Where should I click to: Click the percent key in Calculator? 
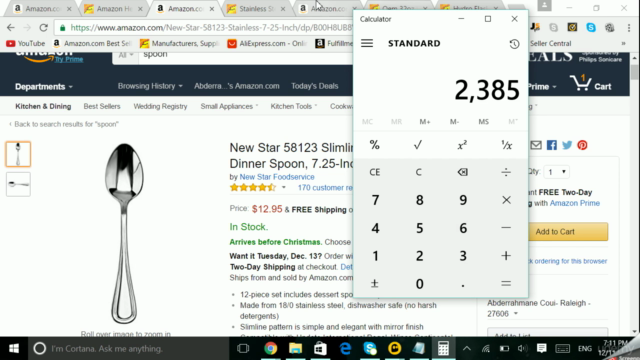(374, 145)
